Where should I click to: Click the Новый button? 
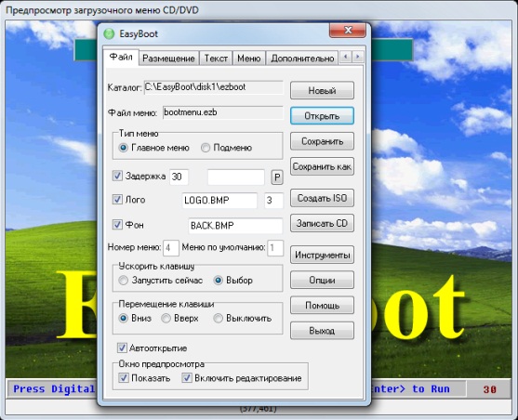pyautogui.click(x=322, y=90)
